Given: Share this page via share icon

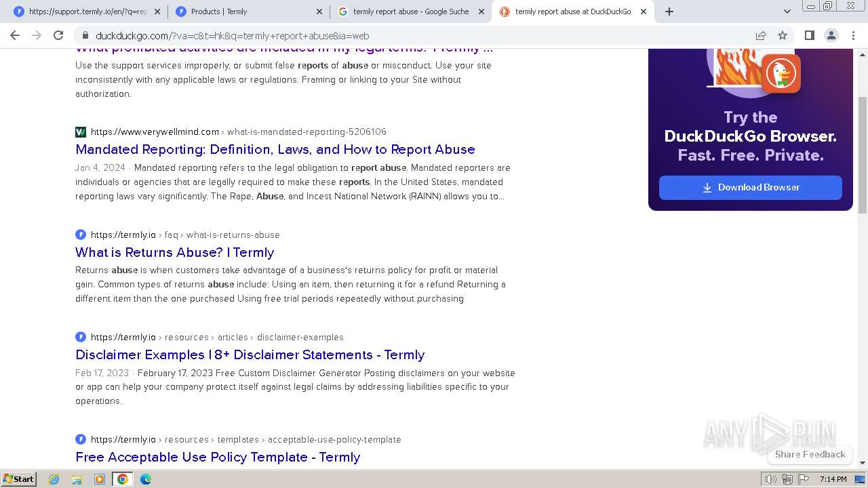Looking at the screenshot, I should click(x=761, y=35).
